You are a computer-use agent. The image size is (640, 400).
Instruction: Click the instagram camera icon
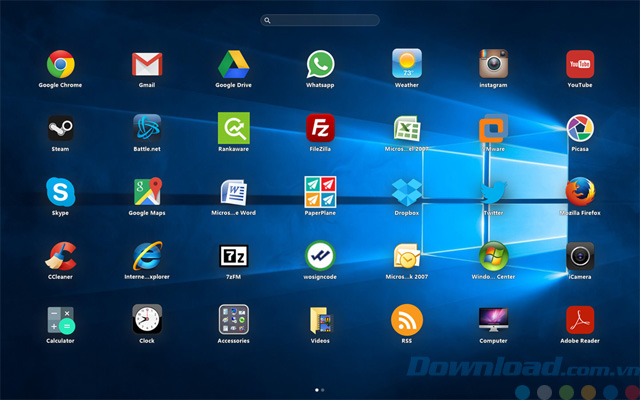[x=493, y=64]
